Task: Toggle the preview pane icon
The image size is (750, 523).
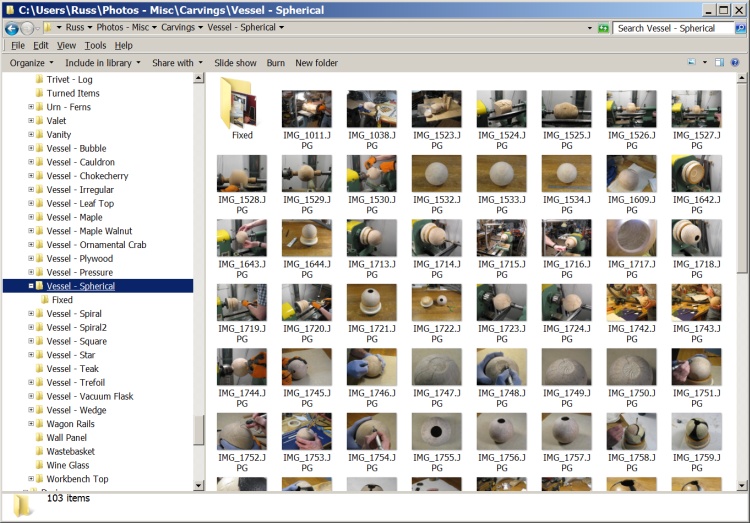Action: [719, 63]
